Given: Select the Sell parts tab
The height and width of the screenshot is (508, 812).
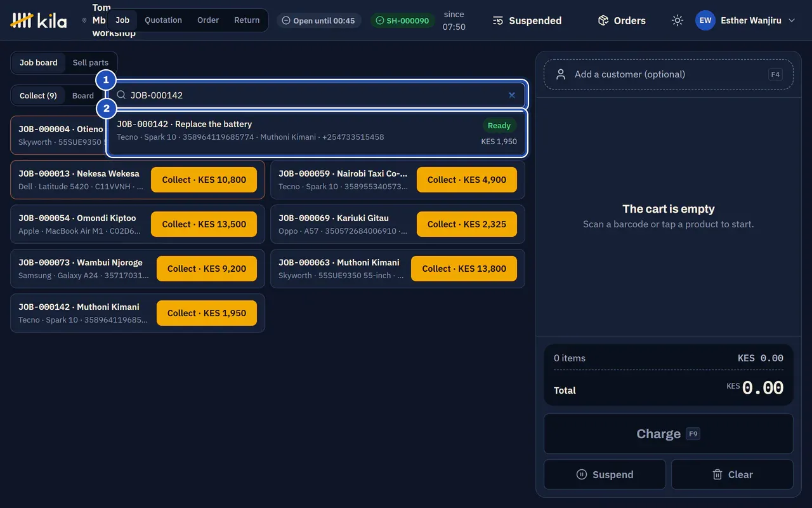Looking at the screenshot, I should (91, 62).
